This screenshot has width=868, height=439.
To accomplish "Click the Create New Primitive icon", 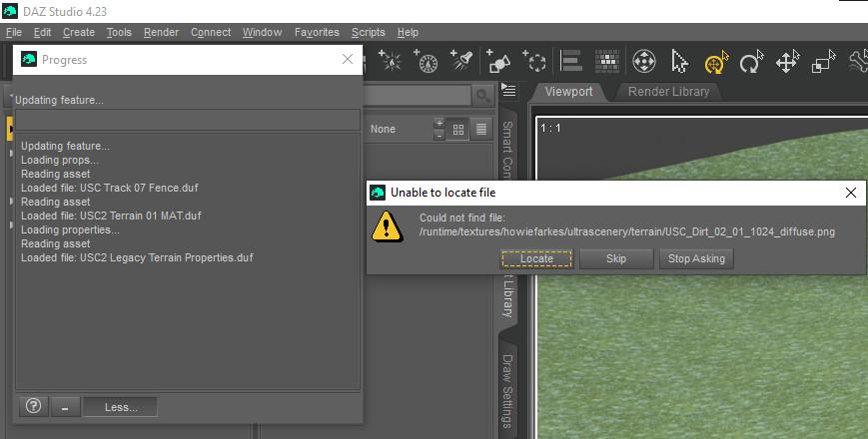I will coord(498,61).
